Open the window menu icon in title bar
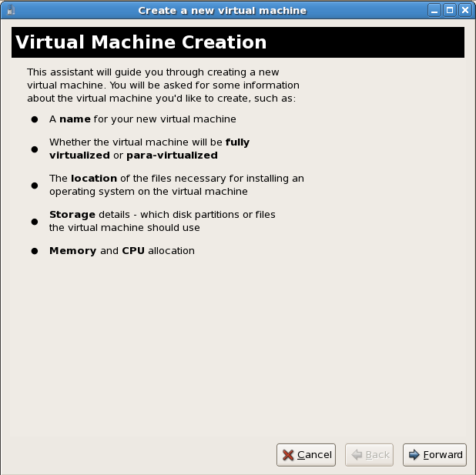 (x=9, y=10)
